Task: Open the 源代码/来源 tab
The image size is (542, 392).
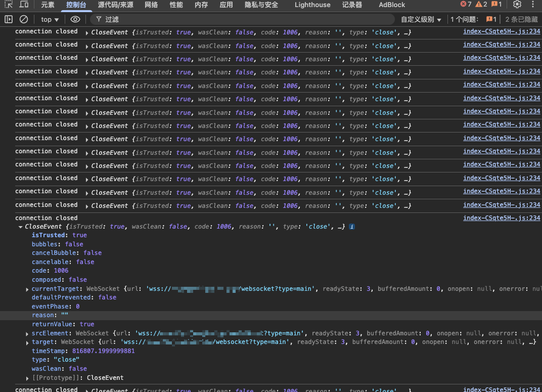Action: click(115, 5)
